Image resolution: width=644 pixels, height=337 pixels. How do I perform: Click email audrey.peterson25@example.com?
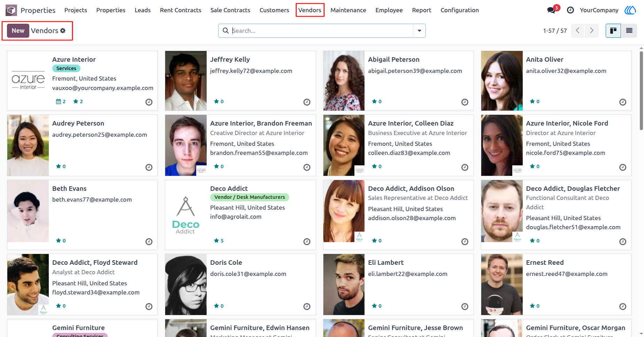point(100,135)
